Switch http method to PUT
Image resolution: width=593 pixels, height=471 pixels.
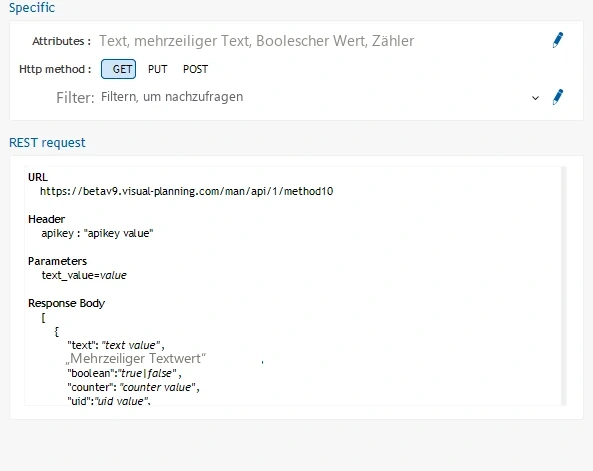click(157, 69)
